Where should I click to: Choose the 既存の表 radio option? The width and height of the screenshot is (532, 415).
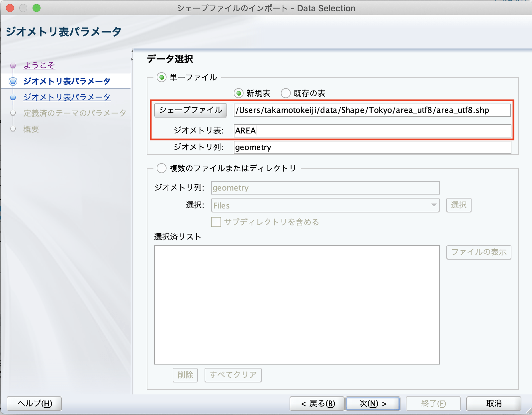click(x=286, y=93)
